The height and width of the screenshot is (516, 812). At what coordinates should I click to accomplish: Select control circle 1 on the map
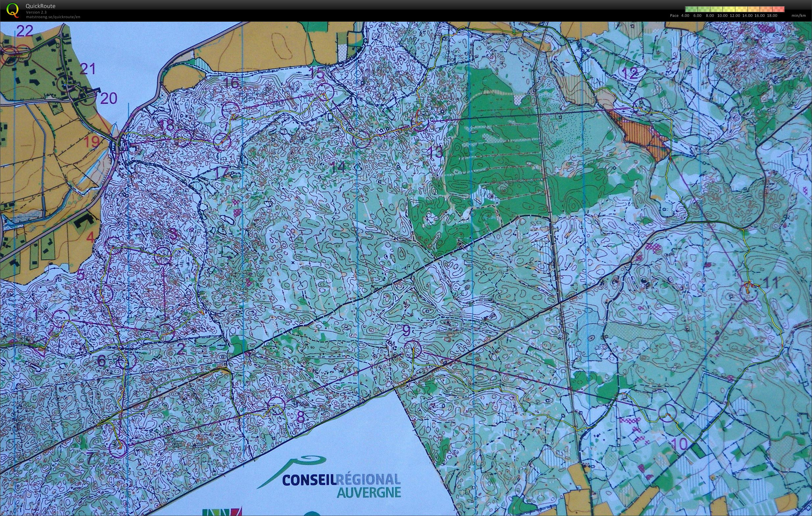[61, 318]
